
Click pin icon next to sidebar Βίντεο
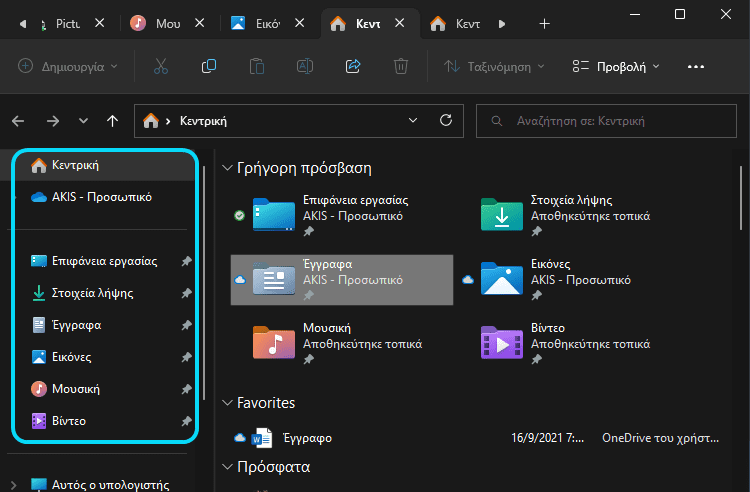[186, 421]
